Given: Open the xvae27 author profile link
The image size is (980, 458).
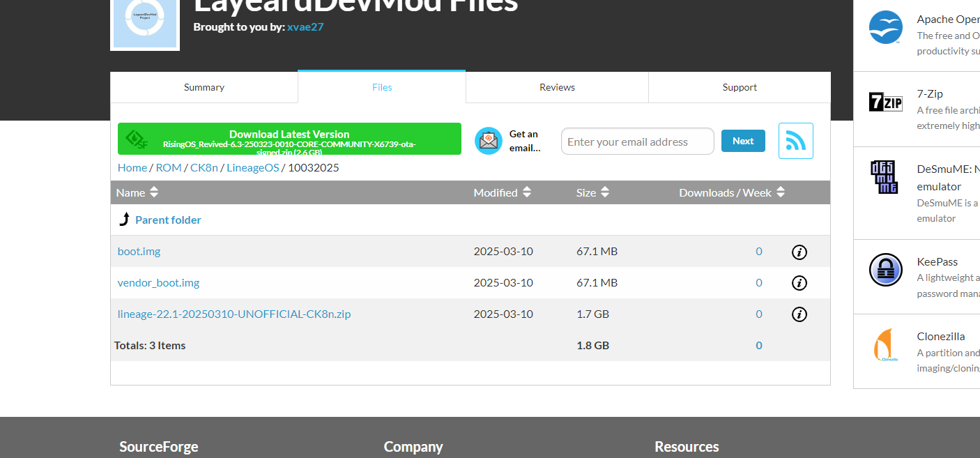Looking at the screenshot, I should (x=305, y=26).
